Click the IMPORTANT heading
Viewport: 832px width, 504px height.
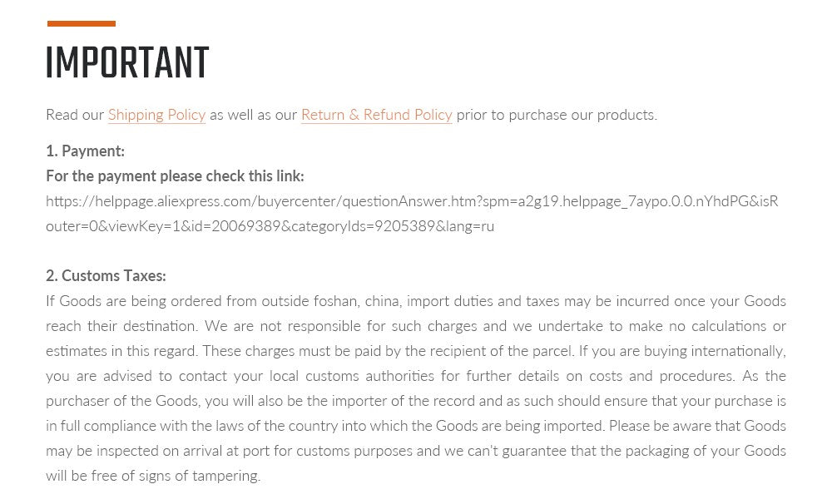pos(127,62)
